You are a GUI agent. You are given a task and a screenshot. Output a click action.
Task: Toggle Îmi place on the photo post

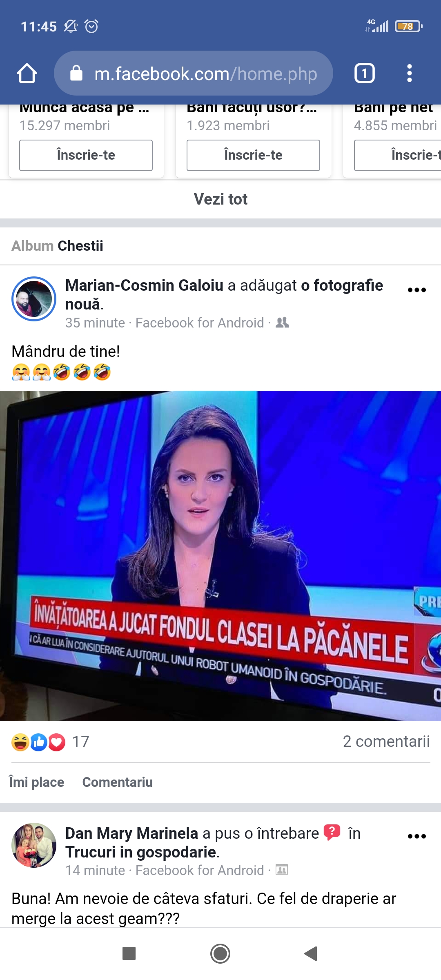(x=37, y=782)
